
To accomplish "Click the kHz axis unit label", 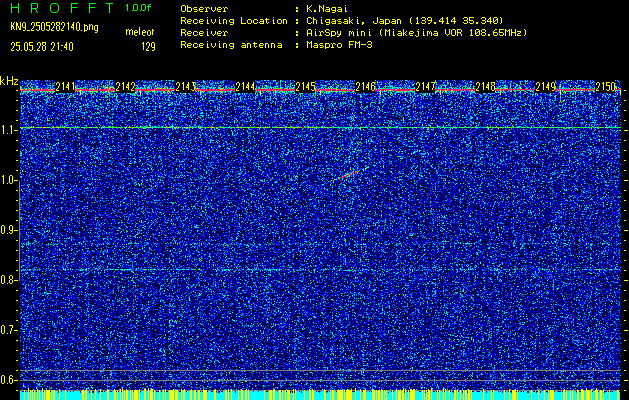I will pos(9,81).
